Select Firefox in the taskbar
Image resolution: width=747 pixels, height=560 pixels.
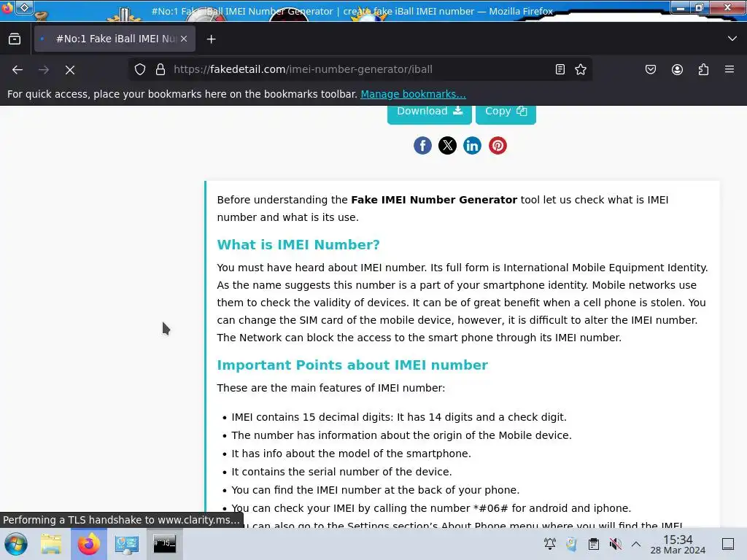(89, 544)
